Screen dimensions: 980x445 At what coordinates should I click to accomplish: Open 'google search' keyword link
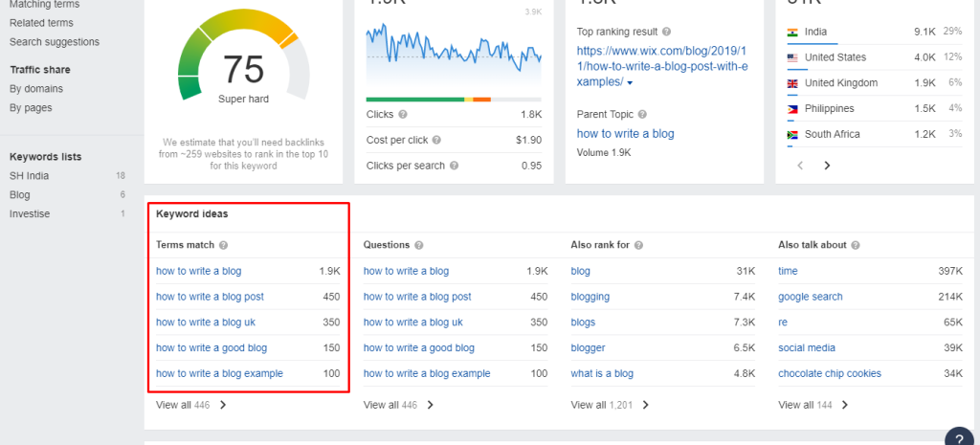click(x=810, y=297)
